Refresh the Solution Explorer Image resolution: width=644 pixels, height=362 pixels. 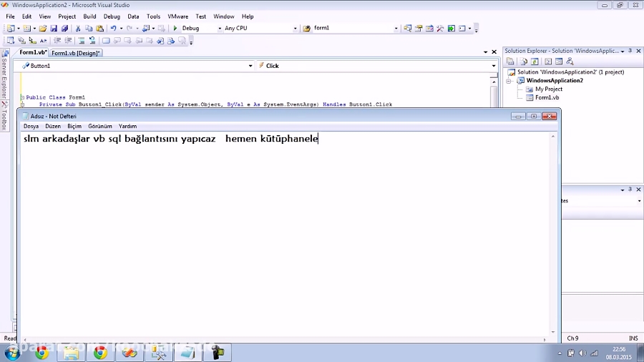click(x=535, y=62)
